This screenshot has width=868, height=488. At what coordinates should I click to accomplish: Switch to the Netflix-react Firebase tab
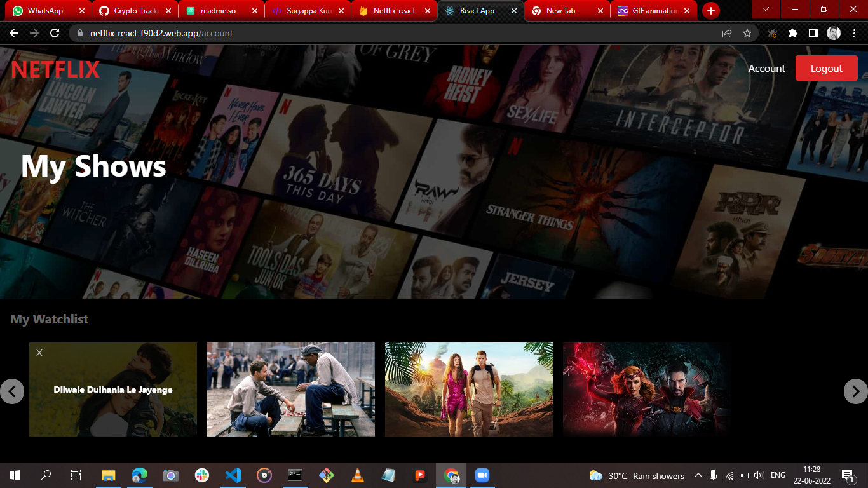(x=394, y=11)
